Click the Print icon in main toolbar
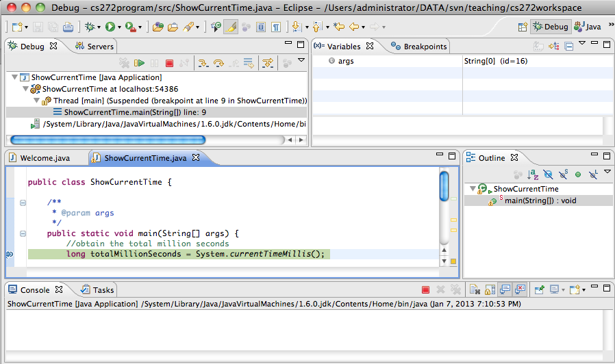The width and height of the screenshot is (615, 364). (68, 27)
